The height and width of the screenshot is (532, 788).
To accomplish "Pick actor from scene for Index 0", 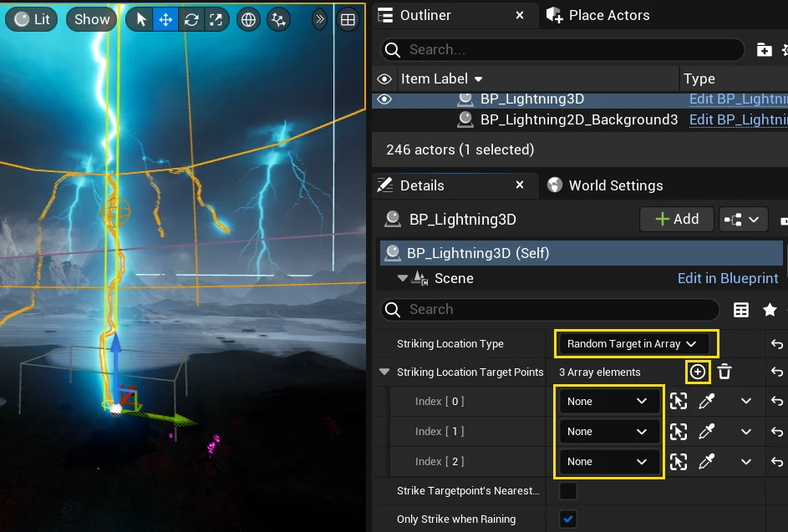I will [x=679, y=402].
